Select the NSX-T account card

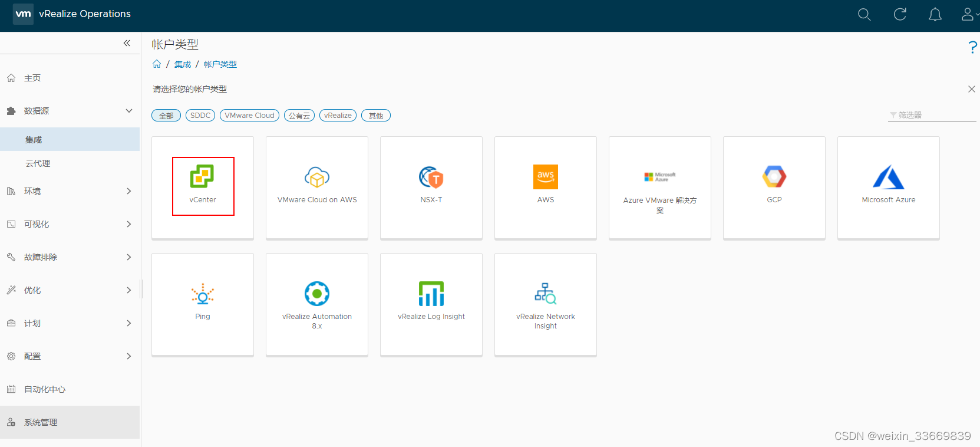(431, 188)
